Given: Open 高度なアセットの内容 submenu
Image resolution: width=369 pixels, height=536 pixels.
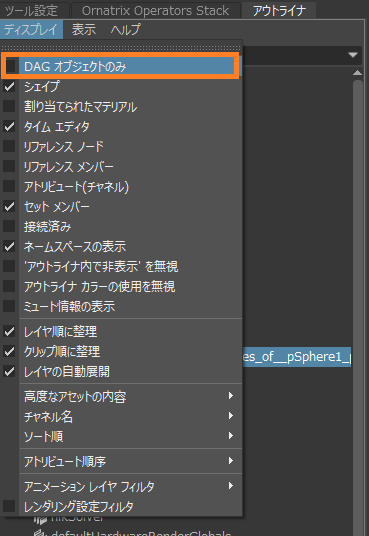Looking at the screenshot, I should [x=131, y=397].
